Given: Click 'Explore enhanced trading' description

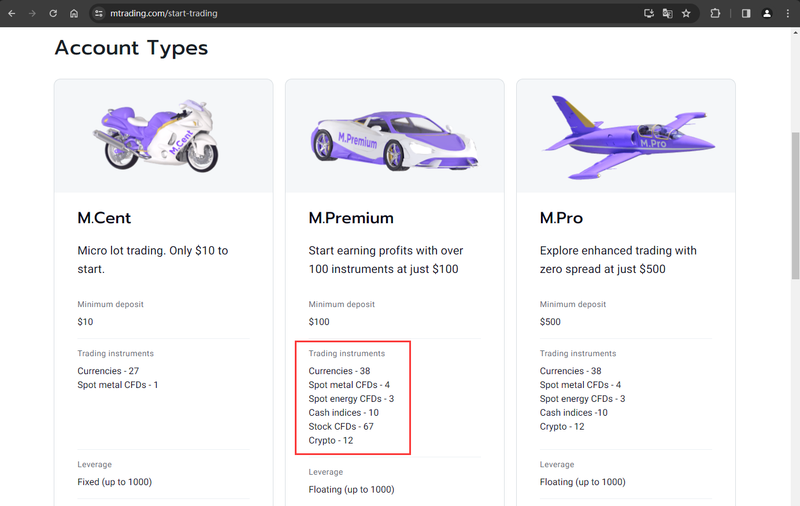Looking at the screenshot, I should tap(618, 260).
